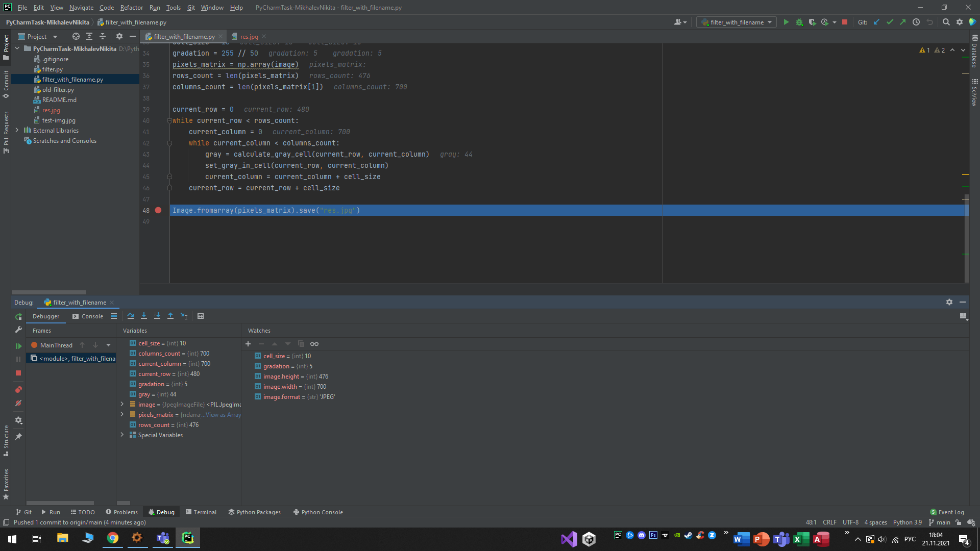Toggle threads view list icon beside Console
The width and height of the screenshot is (980, 551).
pyautogui.click(x=114, y=316)
